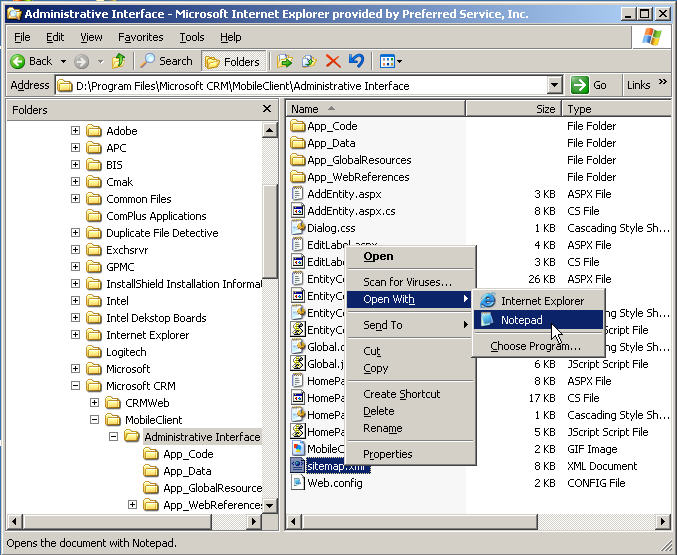The image size is (677, 555).
Task: Click the Up folder icon
Action: tap(119, 61)
